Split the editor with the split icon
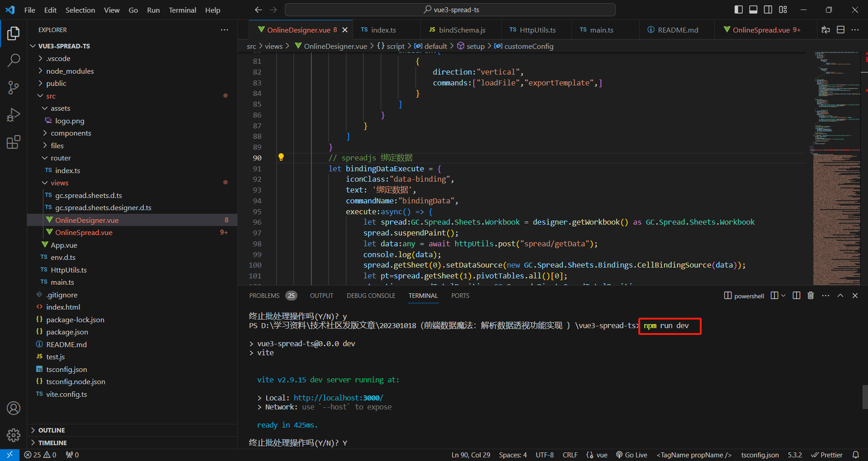Viewport: 868px width, 461px height. pos(840,30)
